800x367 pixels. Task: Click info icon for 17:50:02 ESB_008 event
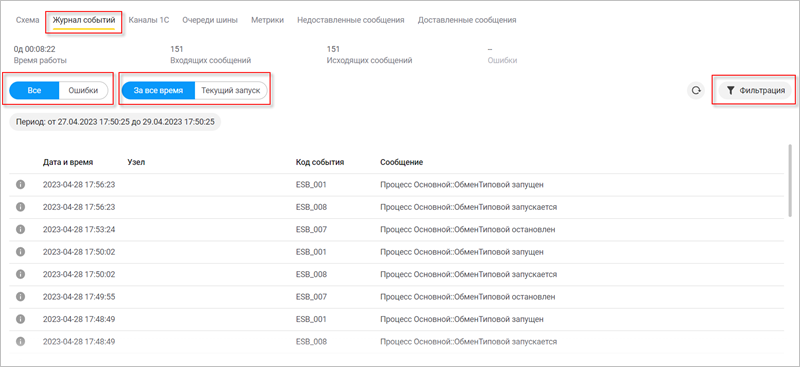(20, 274)
